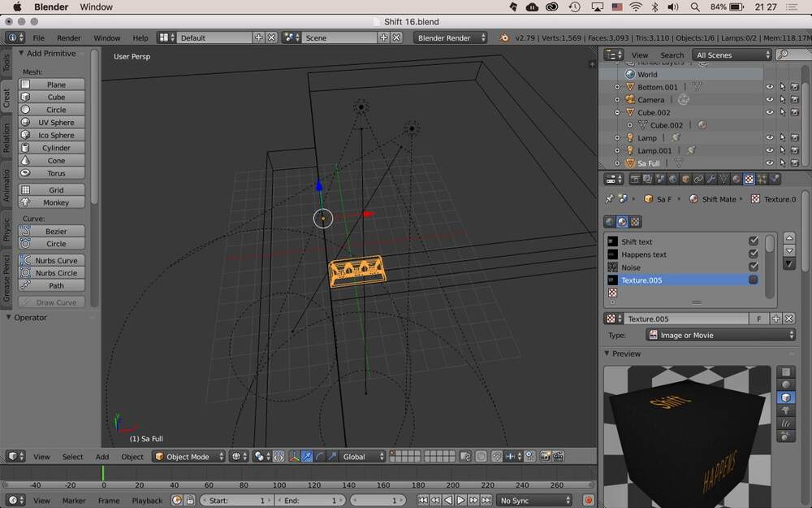Open the All Scenes outliner dropdown
The image size is (812, 508).
click(x=732, y=55)
